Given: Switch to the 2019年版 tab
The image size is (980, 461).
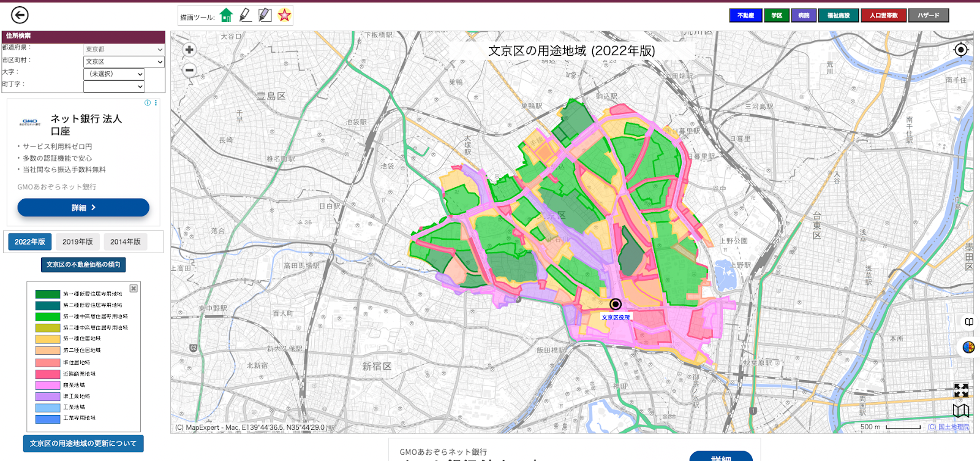Looking at the screenshot, I should [78, 242].
